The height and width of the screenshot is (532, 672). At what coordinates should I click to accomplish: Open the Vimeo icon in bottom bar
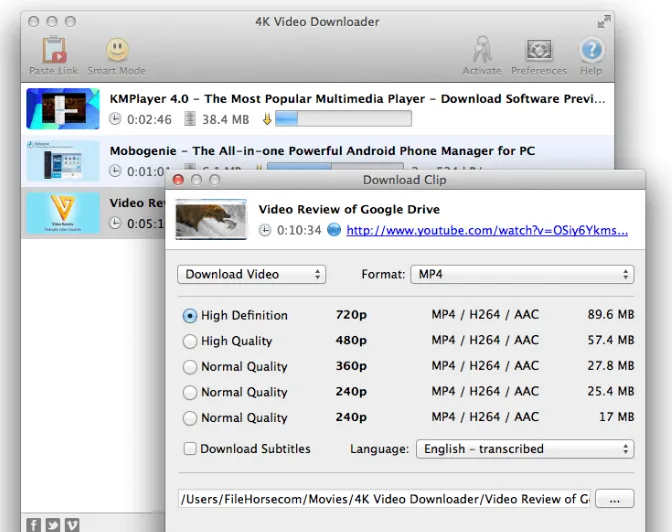tap(72, 525)
